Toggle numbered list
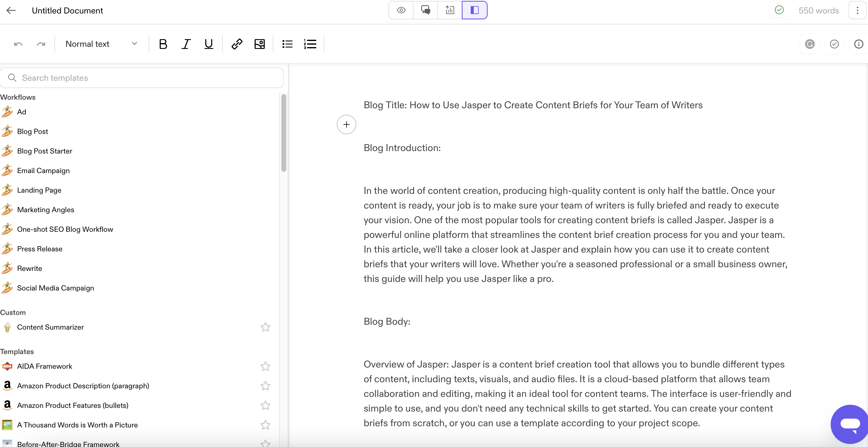The width and height of the screenshot is (868, 447). click(310, 44)
